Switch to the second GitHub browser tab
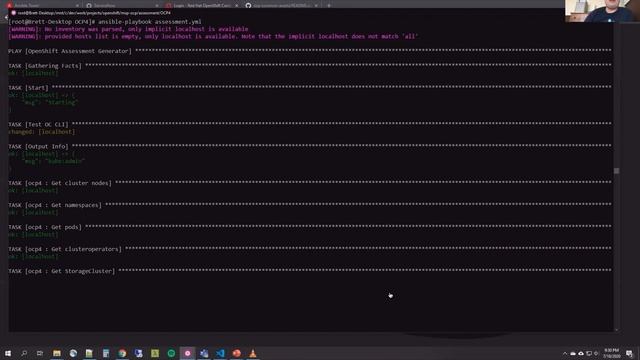The height and width of the screenshot is (360, 640). click(x=122, y=5)
